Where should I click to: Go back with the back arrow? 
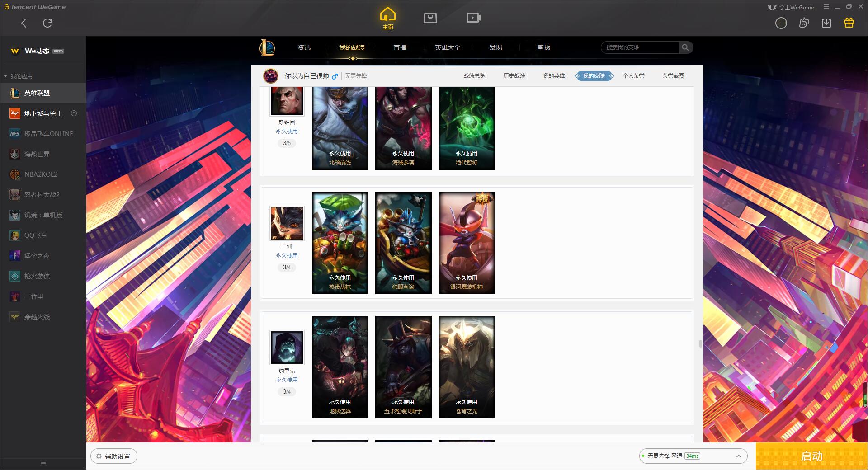tap(24, 23)
